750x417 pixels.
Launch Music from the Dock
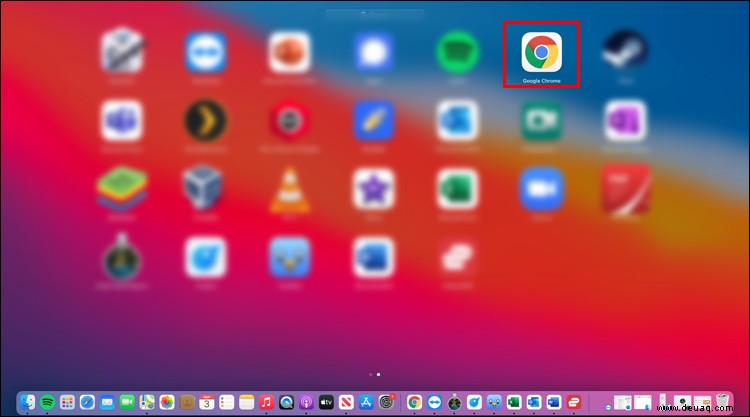click(266, 402)
